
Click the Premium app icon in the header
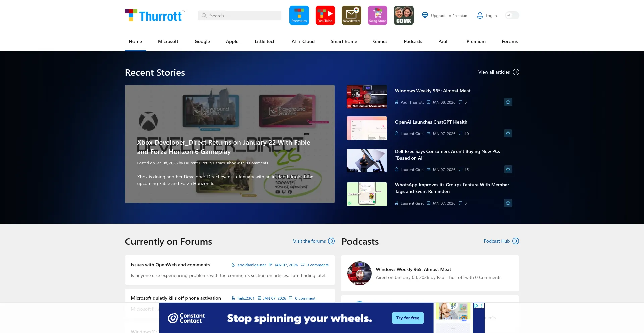[299, 15]
